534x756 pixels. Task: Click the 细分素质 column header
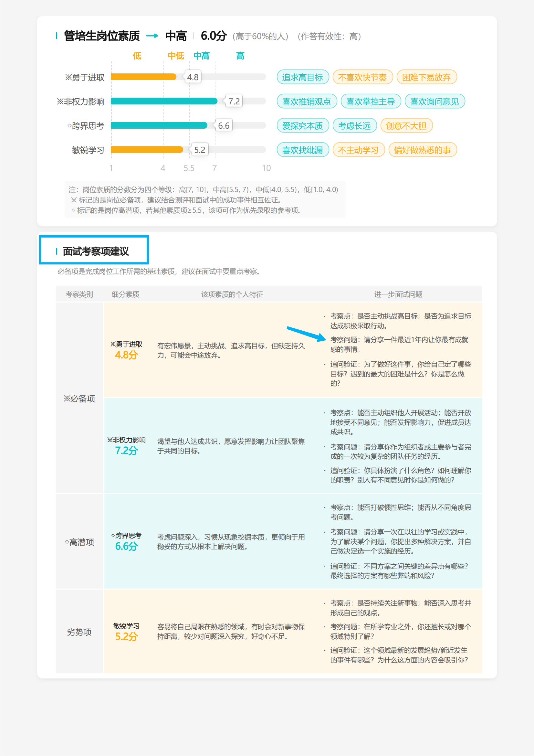(126, 294)
